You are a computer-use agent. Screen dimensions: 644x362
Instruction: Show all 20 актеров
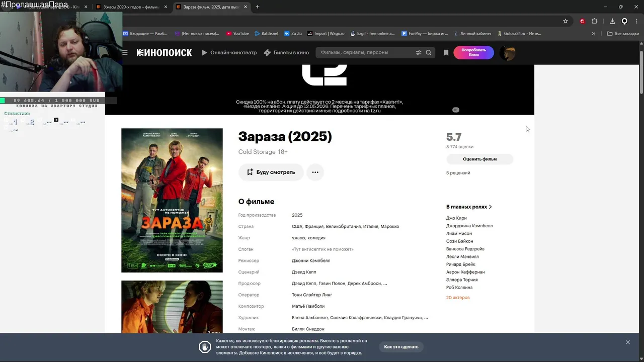coord(458,298)
